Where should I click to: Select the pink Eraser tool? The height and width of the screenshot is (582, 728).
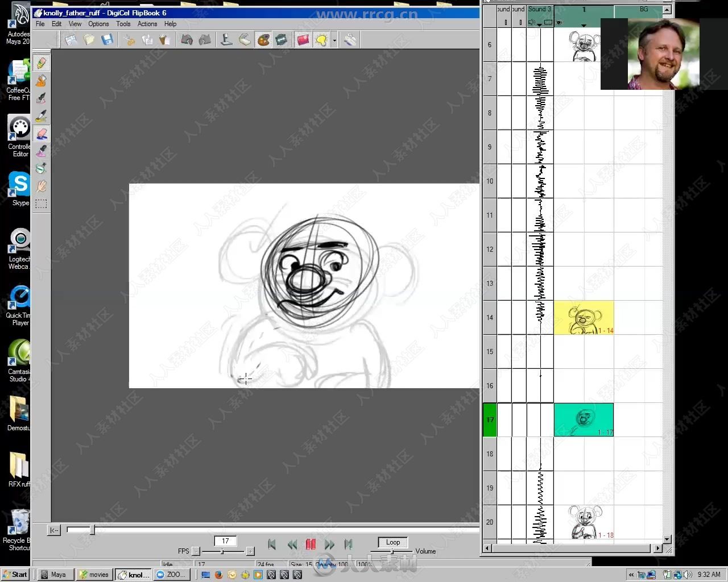point(41,134)
